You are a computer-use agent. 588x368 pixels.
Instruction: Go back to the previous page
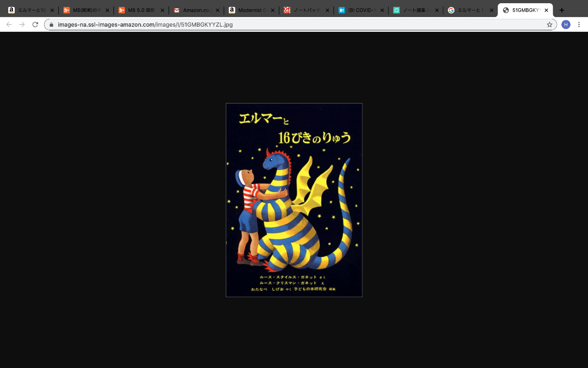tap(9, 24)
